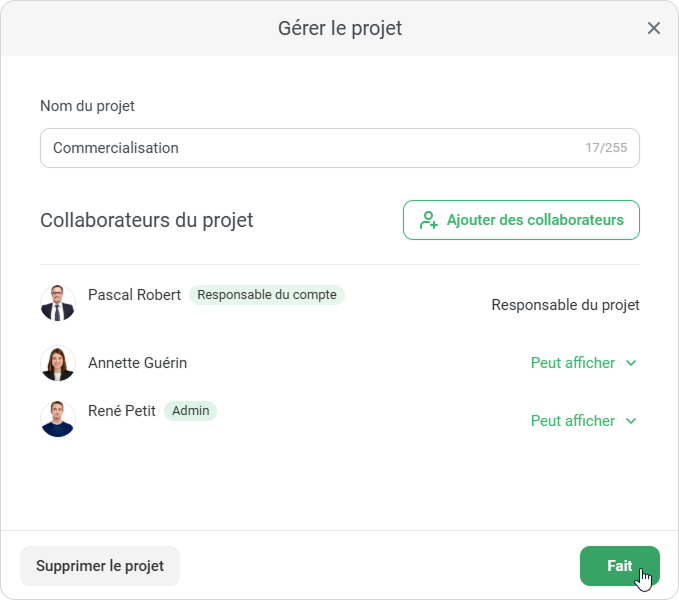This screenshot has height=600, width=679.
Task: Click René Petit's profile avatar
Action: [58, 419]
